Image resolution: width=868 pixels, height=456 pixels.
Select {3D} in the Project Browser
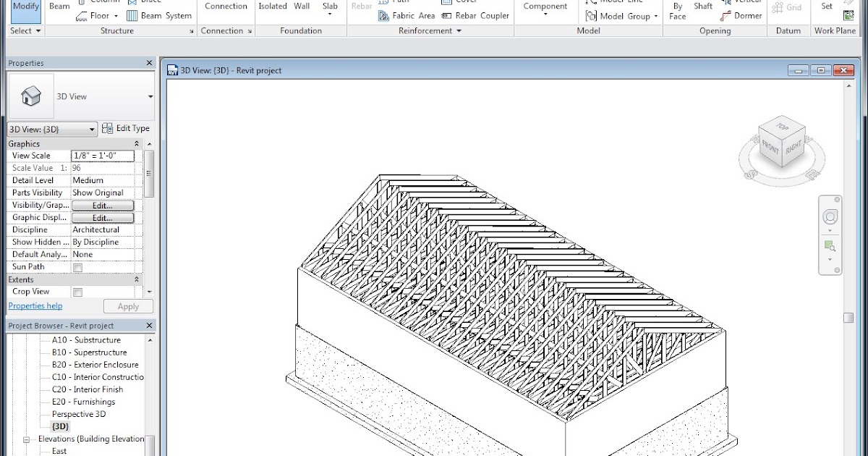(61, 426)
